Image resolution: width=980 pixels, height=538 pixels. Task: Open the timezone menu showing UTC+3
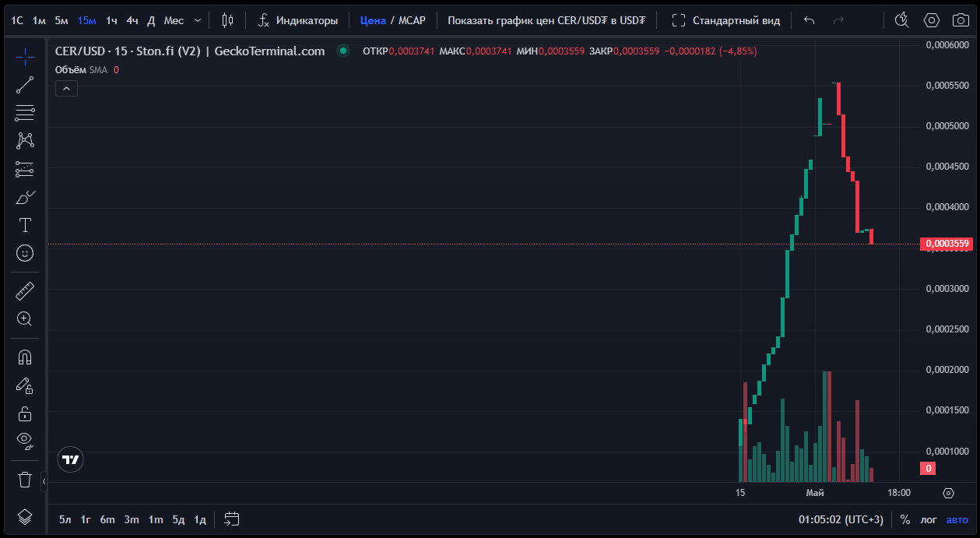[841, 519]
